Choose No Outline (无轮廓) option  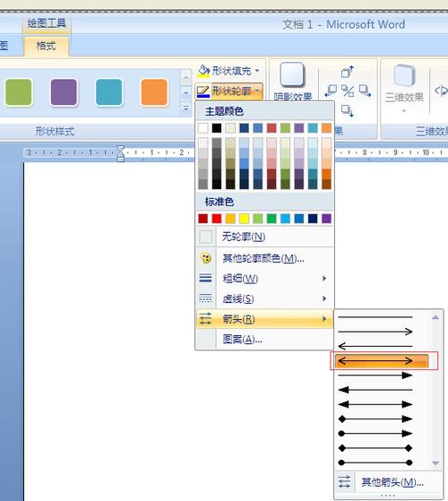pos(264,237)
